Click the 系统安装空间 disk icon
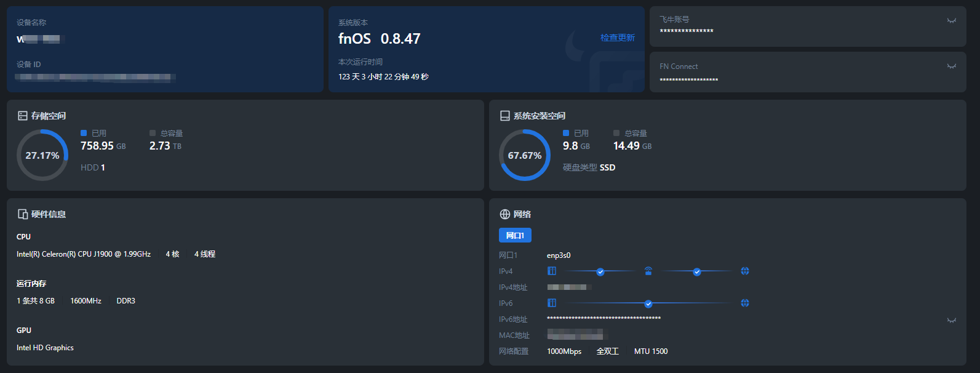This screenshot has width=980, height=373. click(505, 116)
